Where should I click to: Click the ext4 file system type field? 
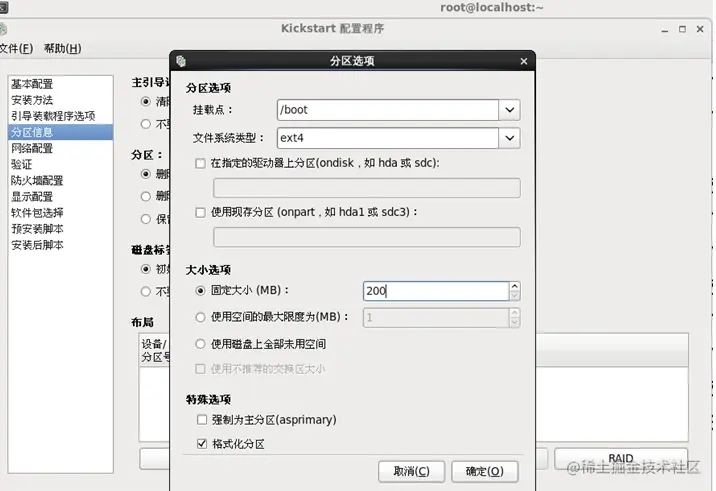pyautogui.click(x=388, y=138)
